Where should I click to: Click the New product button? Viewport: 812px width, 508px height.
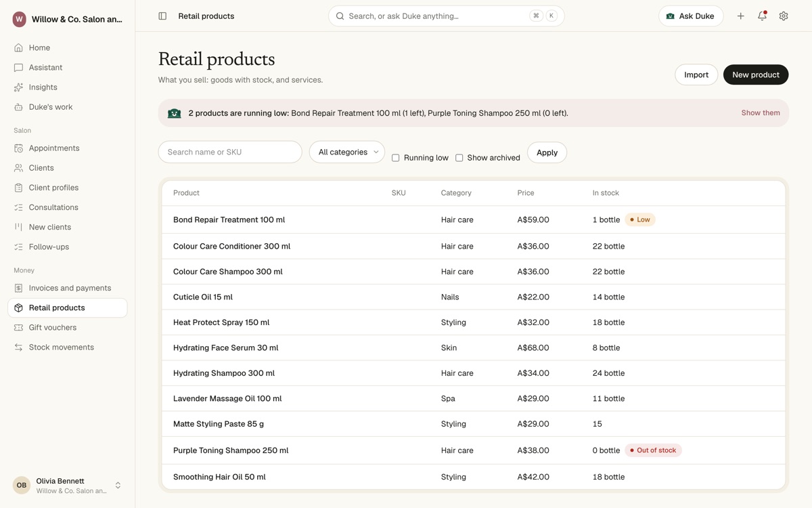pos(756,75)
